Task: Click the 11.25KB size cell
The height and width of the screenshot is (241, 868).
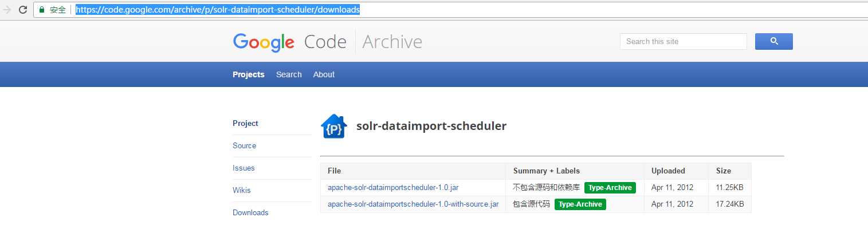Action: pos(730,187)
